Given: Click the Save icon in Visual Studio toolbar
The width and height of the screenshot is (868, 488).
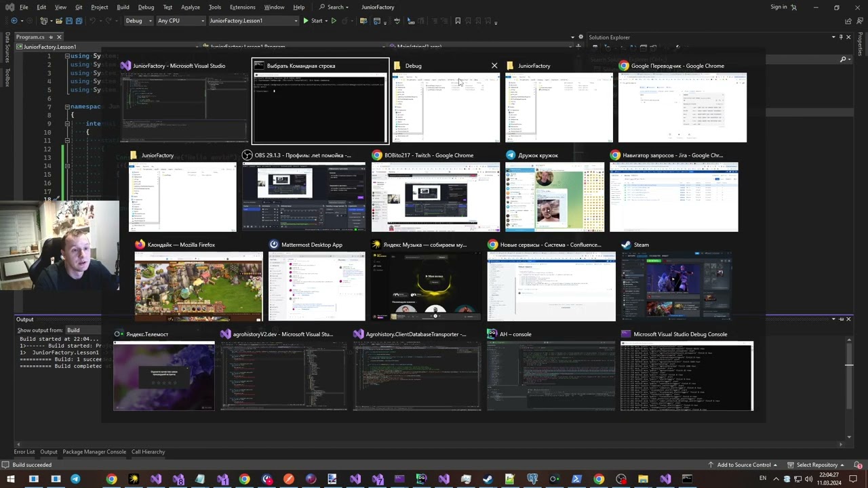Looking at the screenshot, I should pyautogui.click(x=68, y=21).
